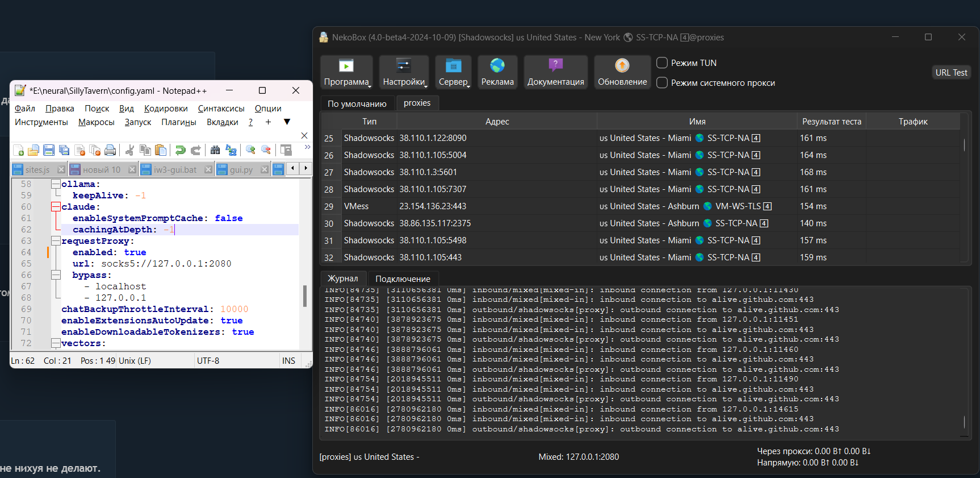980x478 pixels.
Task: Open the Плагины menu
Action: point(179,122)
